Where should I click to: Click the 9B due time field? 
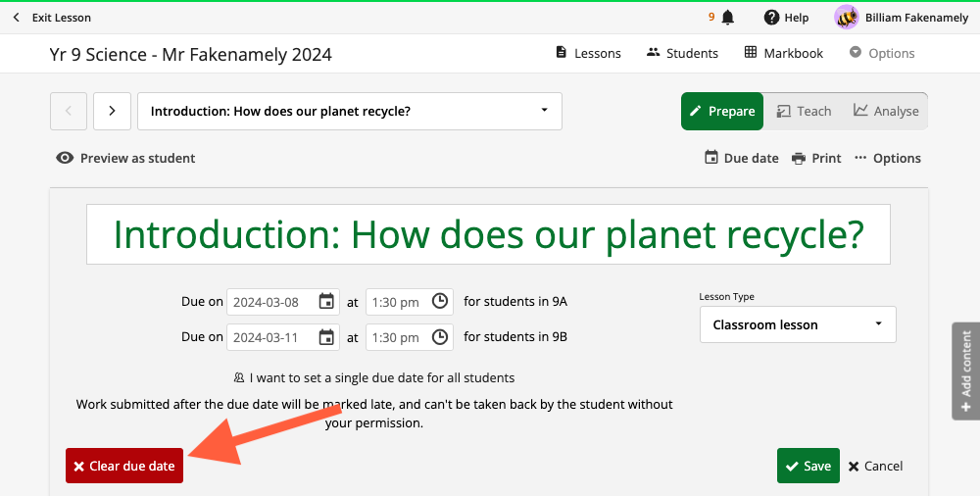(x=410, y=338)
